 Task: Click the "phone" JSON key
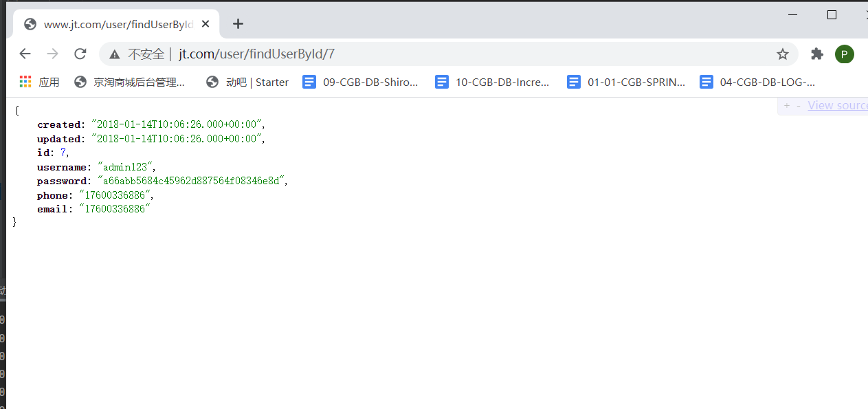(x=54, y=195)
